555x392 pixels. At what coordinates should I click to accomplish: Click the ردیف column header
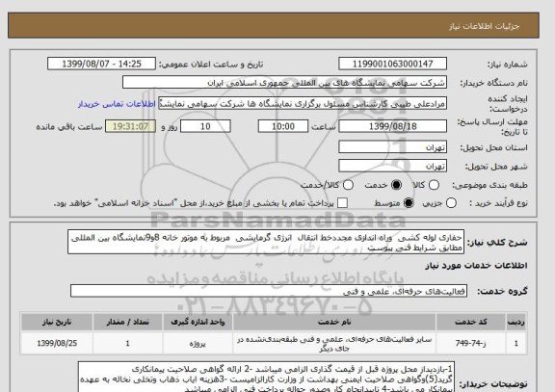(516, 322)
